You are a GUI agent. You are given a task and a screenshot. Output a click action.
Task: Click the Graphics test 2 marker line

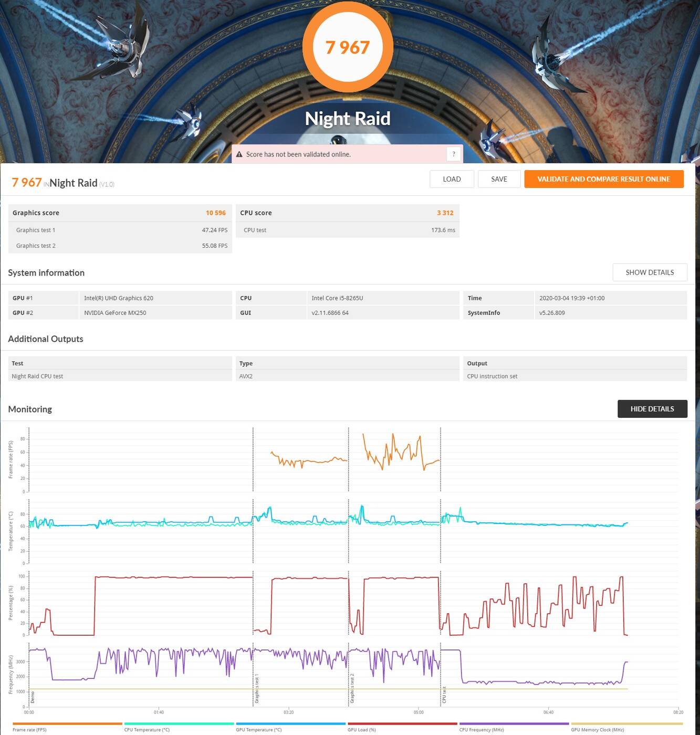pyautogui.click(x=349, y=567)
